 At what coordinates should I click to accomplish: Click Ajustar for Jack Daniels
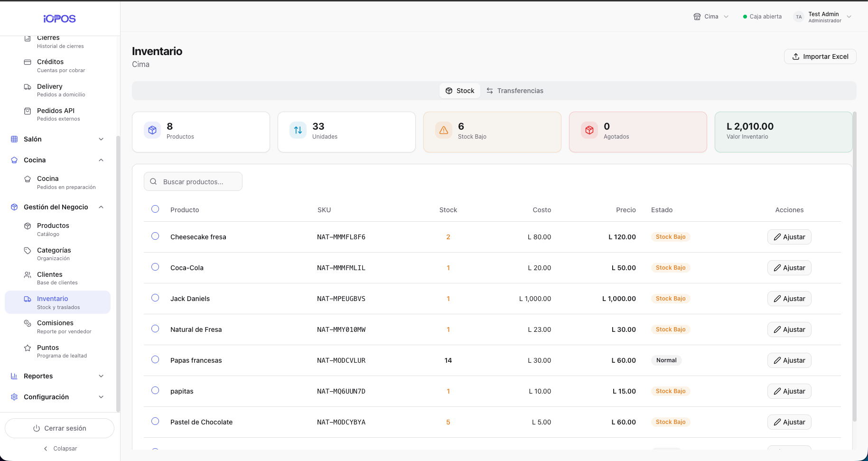[789, 299]
